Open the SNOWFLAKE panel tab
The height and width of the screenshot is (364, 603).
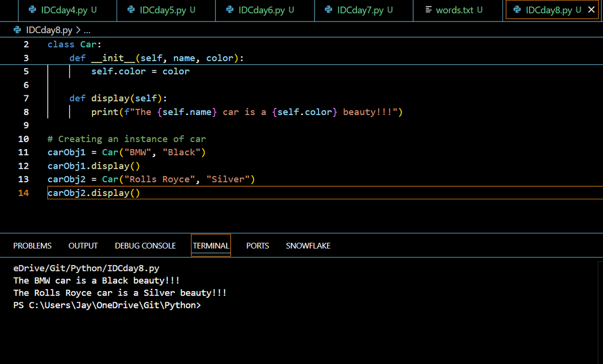click(x=308, y=246)
